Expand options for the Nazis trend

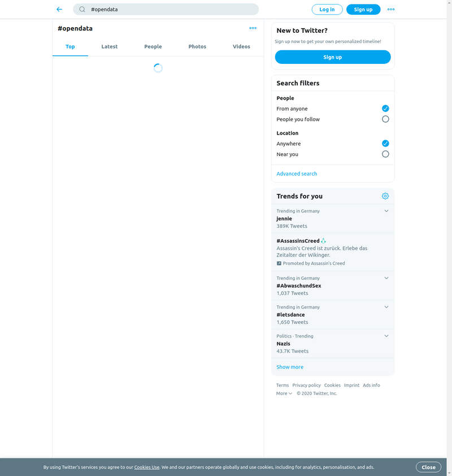386,336
